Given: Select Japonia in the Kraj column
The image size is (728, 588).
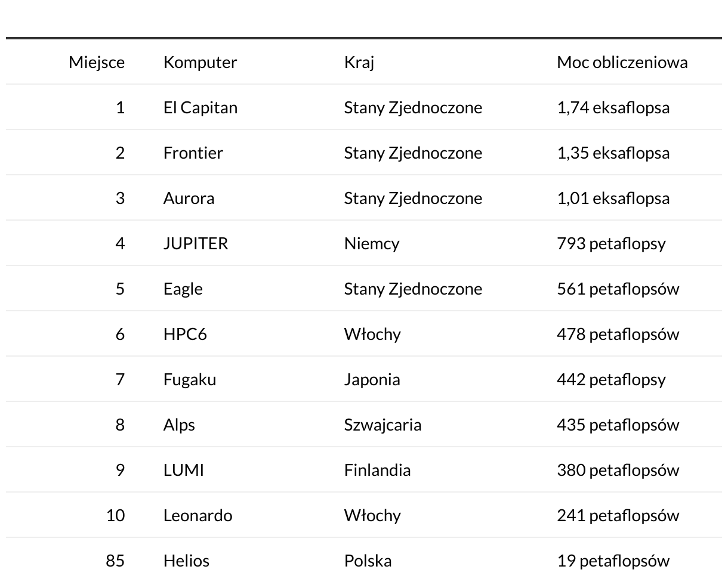Looking at the screenshot, I should click(x=372, y=379).
